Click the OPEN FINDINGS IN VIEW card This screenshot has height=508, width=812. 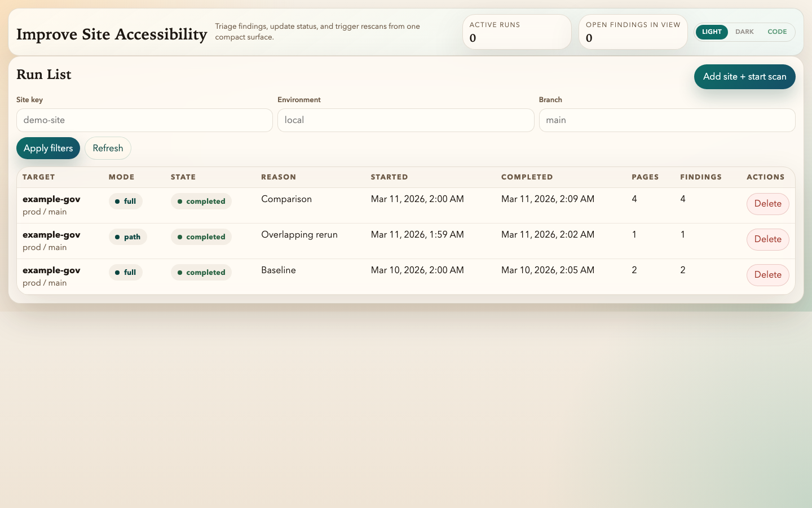tap(633, 32)
